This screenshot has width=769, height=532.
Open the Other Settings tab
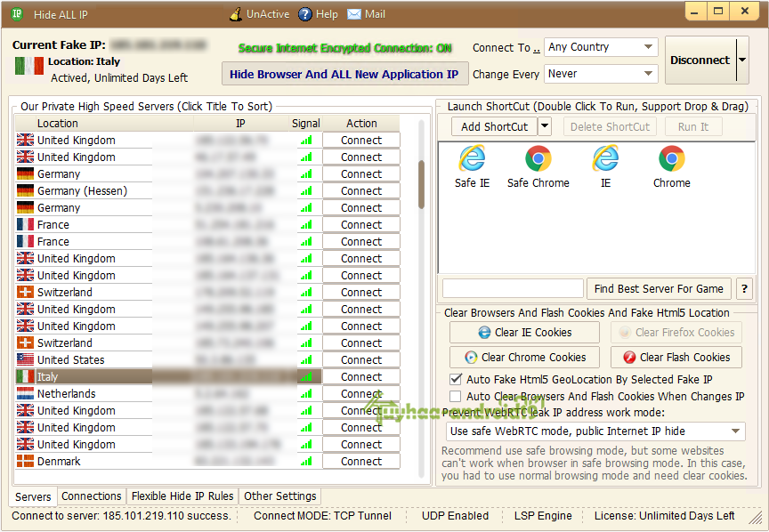tap(280, 496)
